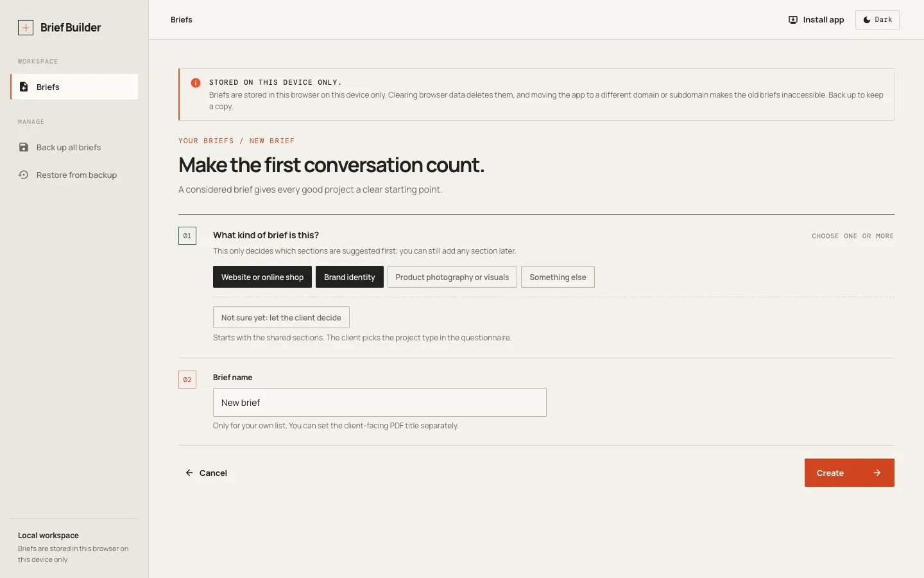924x578 pixels.
Task: Click the Back up all briefs save icon
Action: pos(24,147)
